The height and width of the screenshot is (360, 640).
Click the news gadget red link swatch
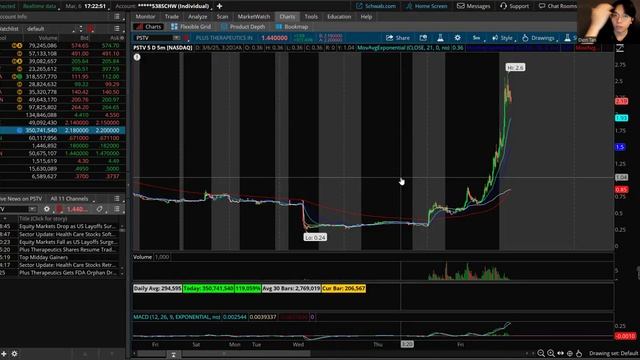pyautogui.click(x=59, y=209)
